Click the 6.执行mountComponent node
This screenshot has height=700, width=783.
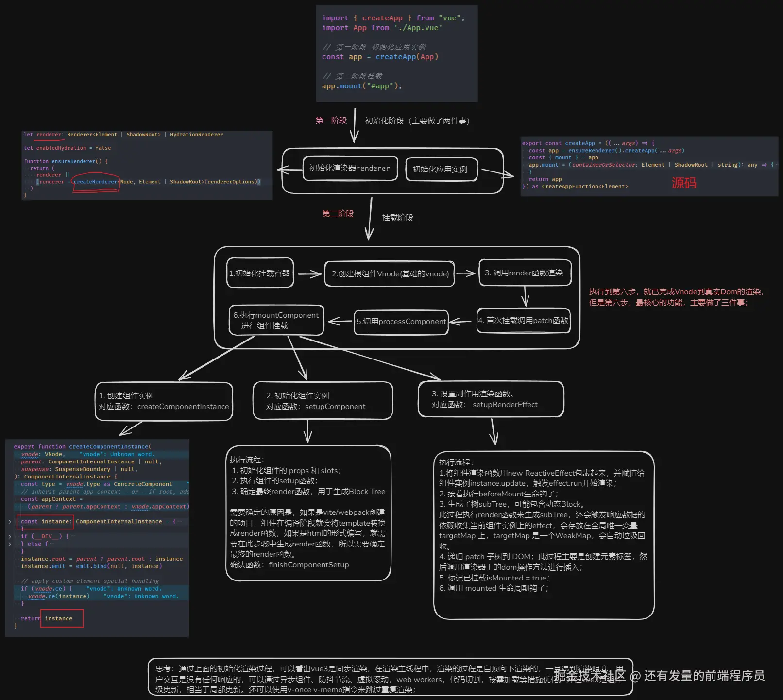[x=276, y=320]
